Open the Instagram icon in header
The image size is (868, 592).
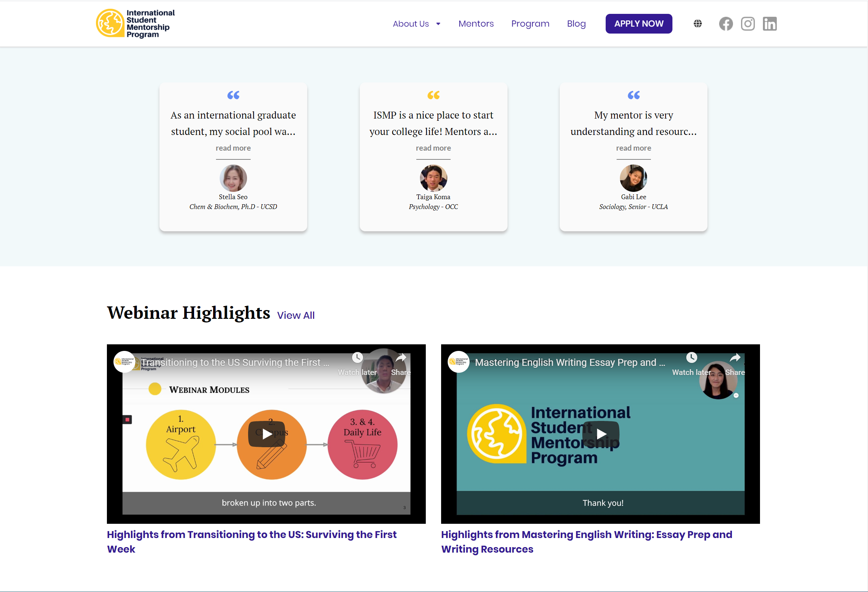point(747,24)
